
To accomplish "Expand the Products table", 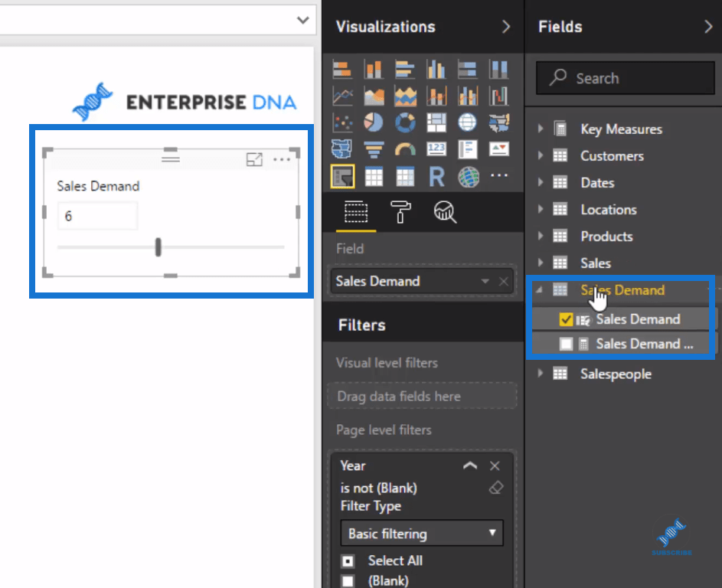I will [541, 236].
